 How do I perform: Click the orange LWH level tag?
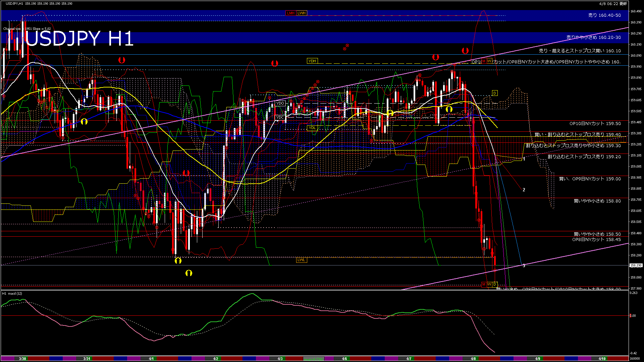(x=302, y=13)
